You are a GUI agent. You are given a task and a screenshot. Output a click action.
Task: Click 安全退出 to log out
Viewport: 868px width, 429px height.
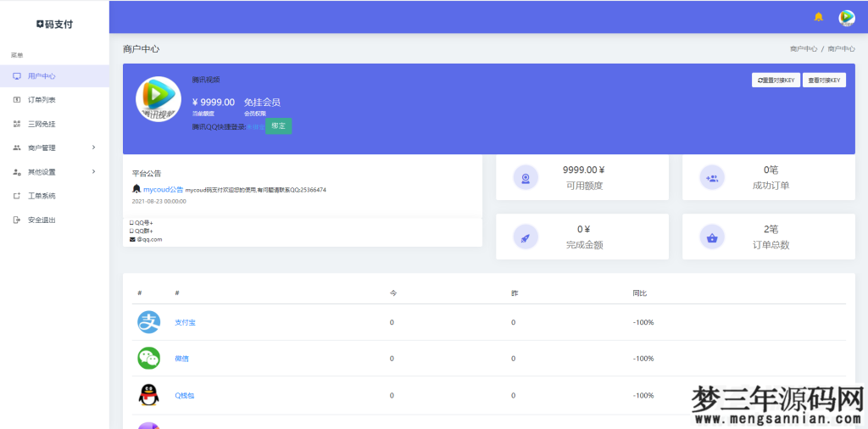pyautogui.click(x=42, y=220)
